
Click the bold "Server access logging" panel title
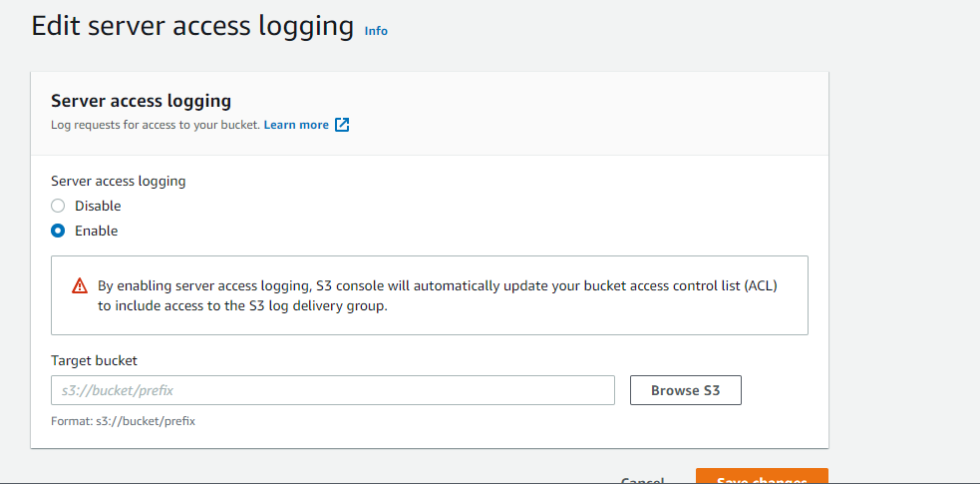coord(141,101)
